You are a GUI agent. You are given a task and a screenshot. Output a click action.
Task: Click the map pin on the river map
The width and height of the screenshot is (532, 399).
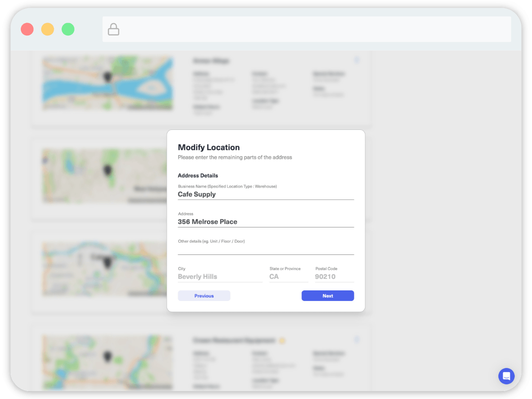107,77
